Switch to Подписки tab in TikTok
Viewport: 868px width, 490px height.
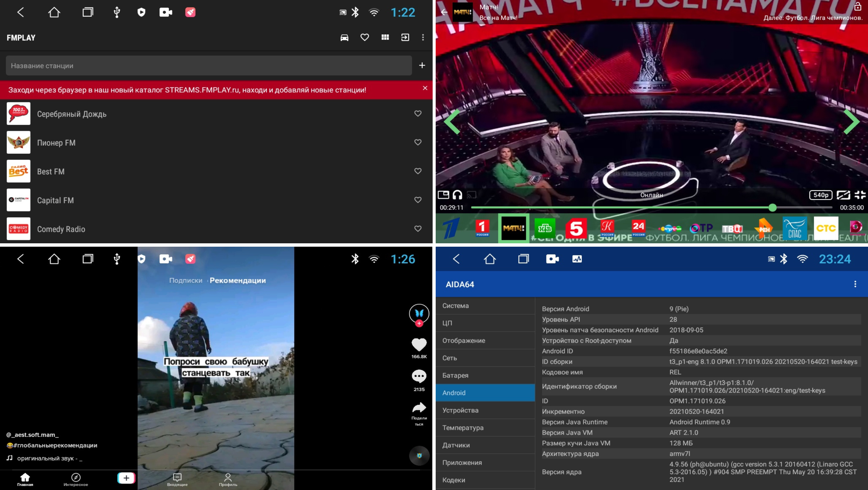pyautogui.click(x=185, y=280)
